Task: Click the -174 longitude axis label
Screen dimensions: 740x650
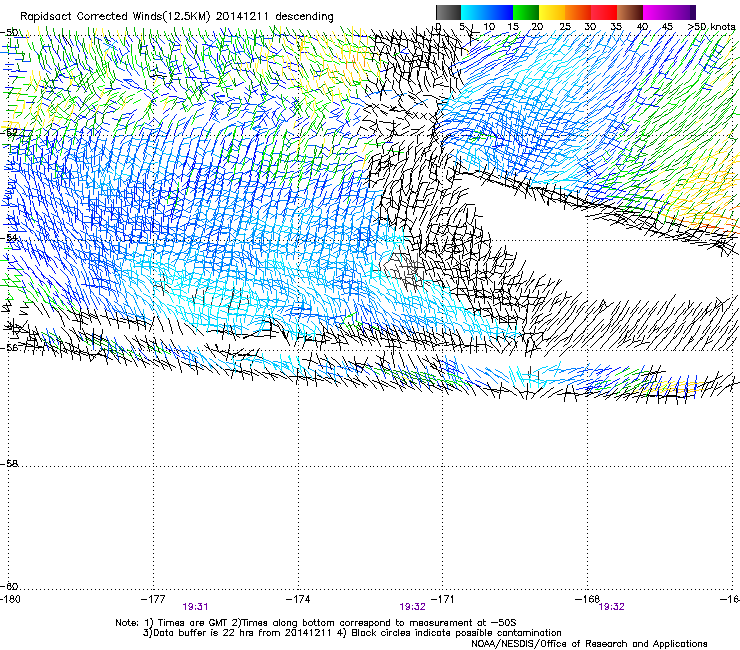Action: [x=298, y=599]
